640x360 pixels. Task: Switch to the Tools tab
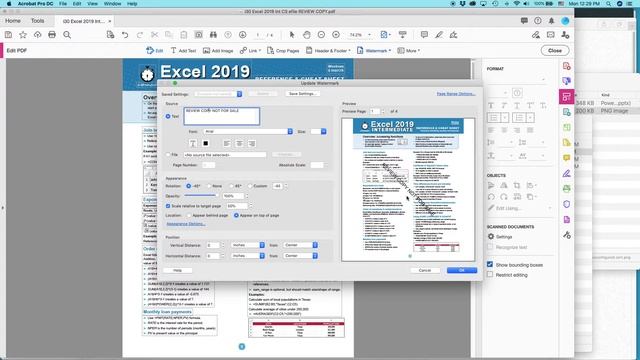point(38,21)
